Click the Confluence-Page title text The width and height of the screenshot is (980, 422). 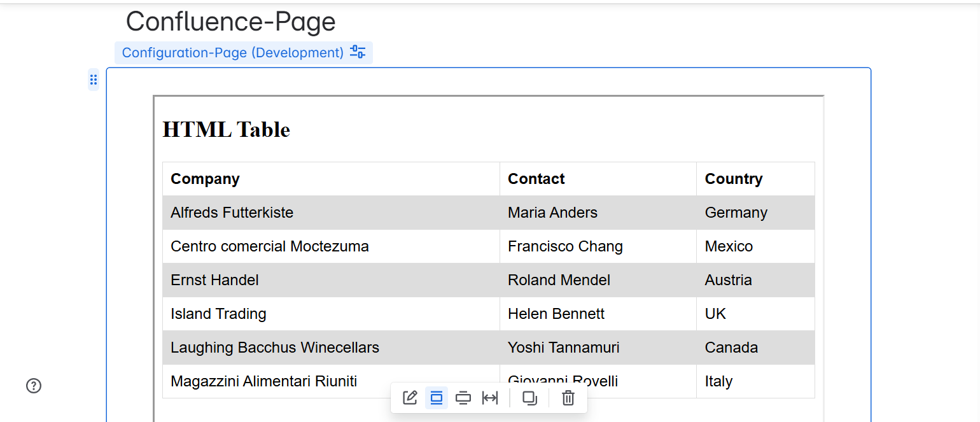click(x=230, y=22)
